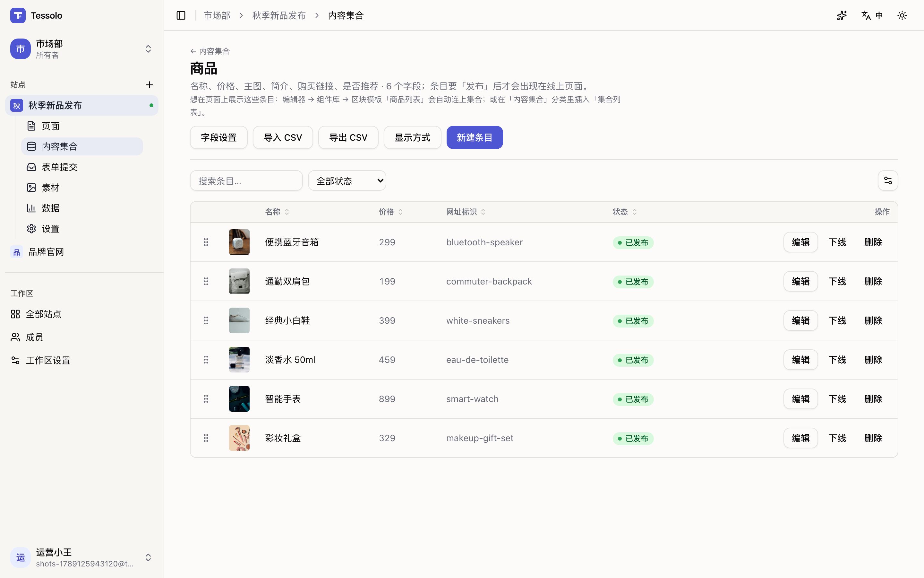Sort table by 价格 column
The image size is (924, 578).
[x=390, y=212]
